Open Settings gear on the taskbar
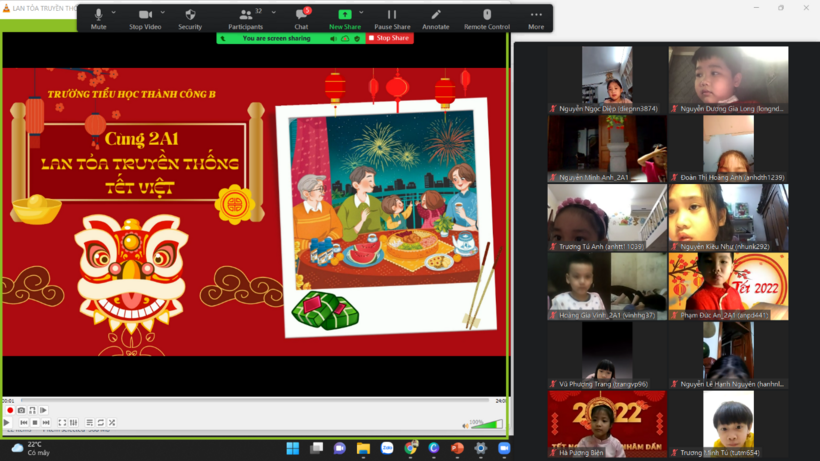Image resolution: width=820 pixels, height=461 pixels. tap(481, 448)
